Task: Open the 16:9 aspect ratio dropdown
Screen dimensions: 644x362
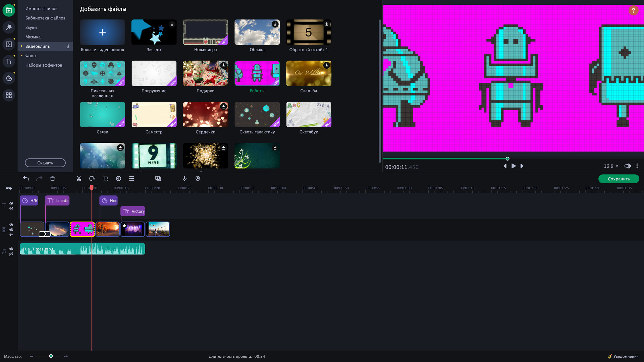Action: (611, 166)
